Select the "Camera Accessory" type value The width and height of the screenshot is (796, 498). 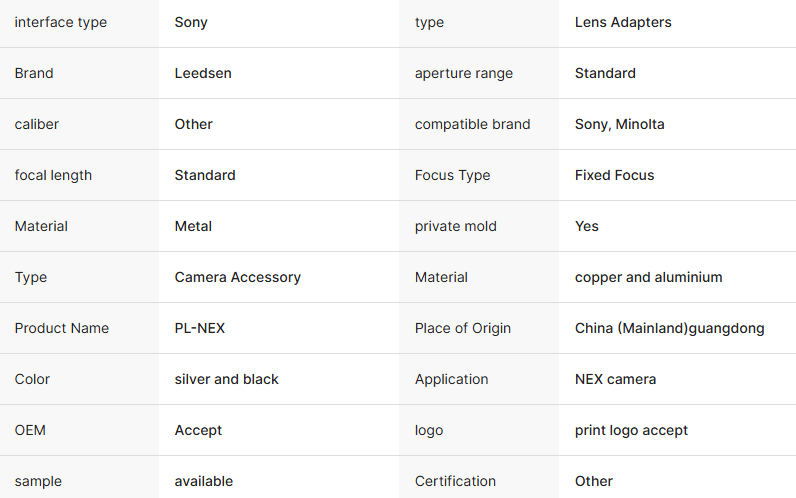(x=237, y=277)
